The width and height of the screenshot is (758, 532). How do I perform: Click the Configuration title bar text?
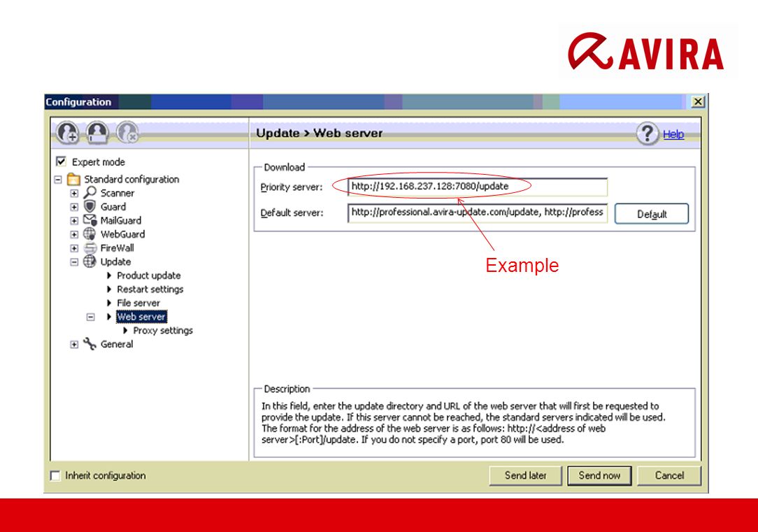click(78, 102)
